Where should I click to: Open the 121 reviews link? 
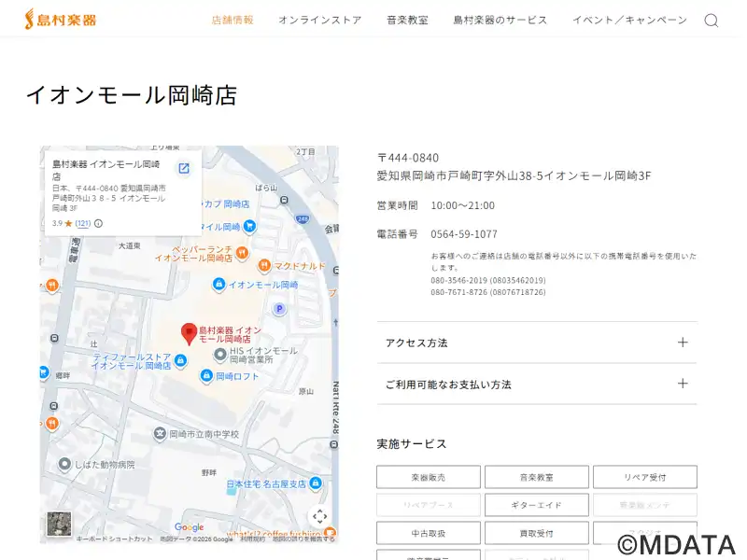tap(83, 223)
